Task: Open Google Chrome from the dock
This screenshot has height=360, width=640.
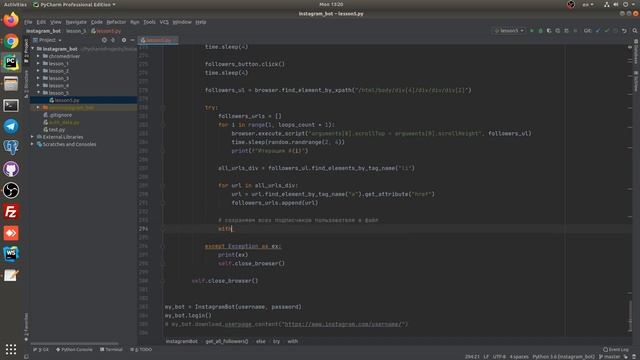Action: tap(11, 41)
